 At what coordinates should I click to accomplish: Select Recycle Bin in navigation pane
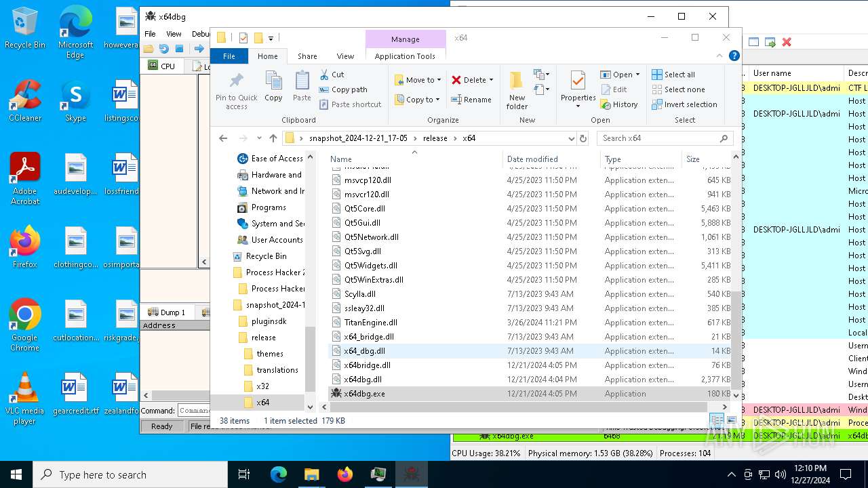click(x=266, y=256)
